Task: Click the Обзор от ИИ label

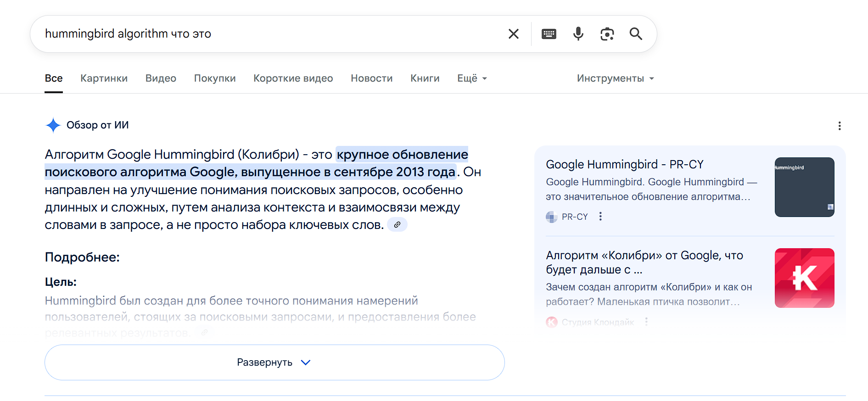Action: pyautogui.click(x=98, y=125)
